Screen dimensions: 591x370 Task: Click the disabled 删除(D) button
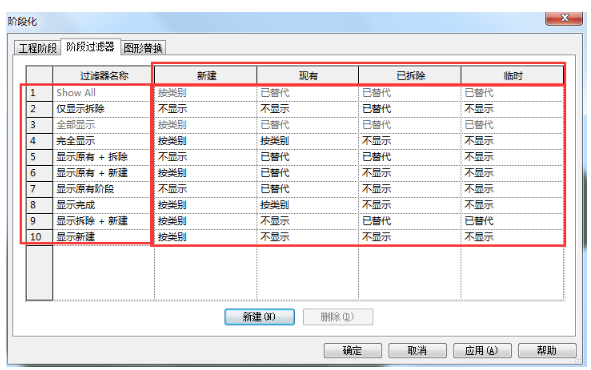click(338, 317)
